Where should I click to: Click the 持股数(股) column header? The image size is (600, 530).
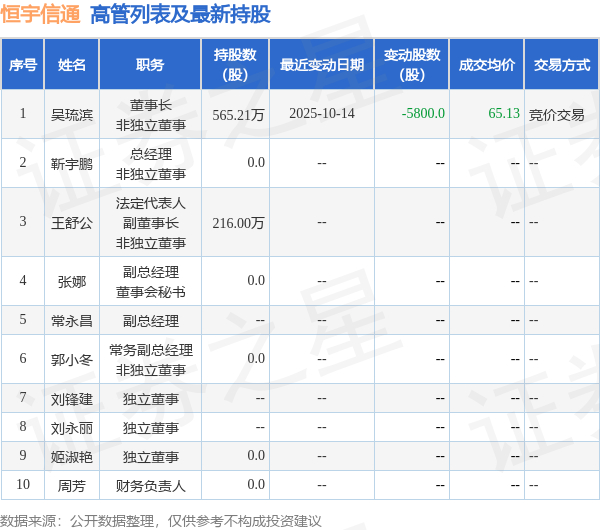235,65
